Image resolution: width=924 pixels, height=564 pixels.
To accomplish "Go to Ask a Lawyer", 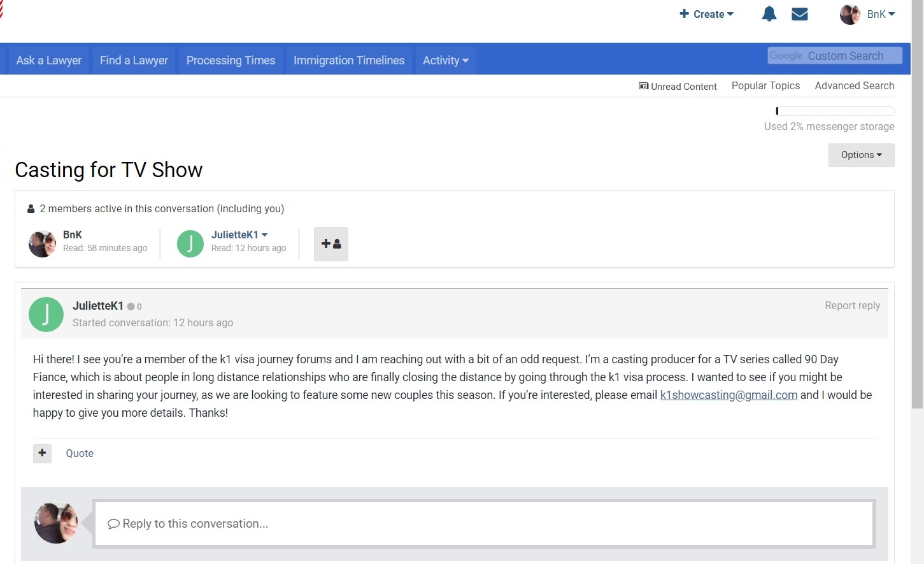I will point(49,61).
